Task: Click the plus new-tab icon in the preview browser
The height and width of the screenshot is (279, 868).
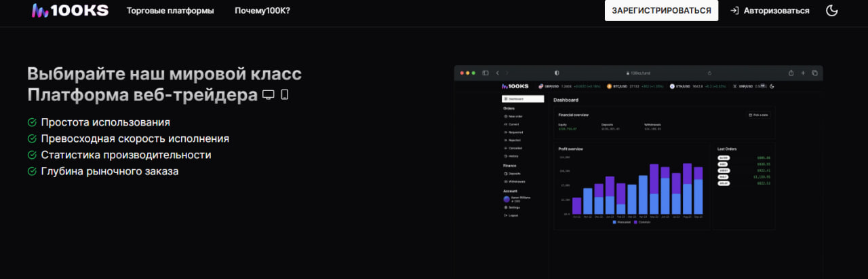Action: pyautogui.click(x=803, y=73)
